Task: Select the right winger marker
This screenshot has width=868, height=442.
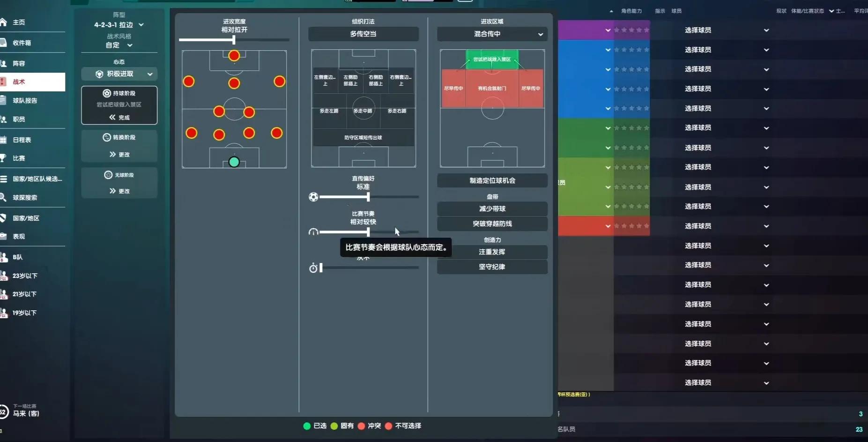Action: pos(280,82)
